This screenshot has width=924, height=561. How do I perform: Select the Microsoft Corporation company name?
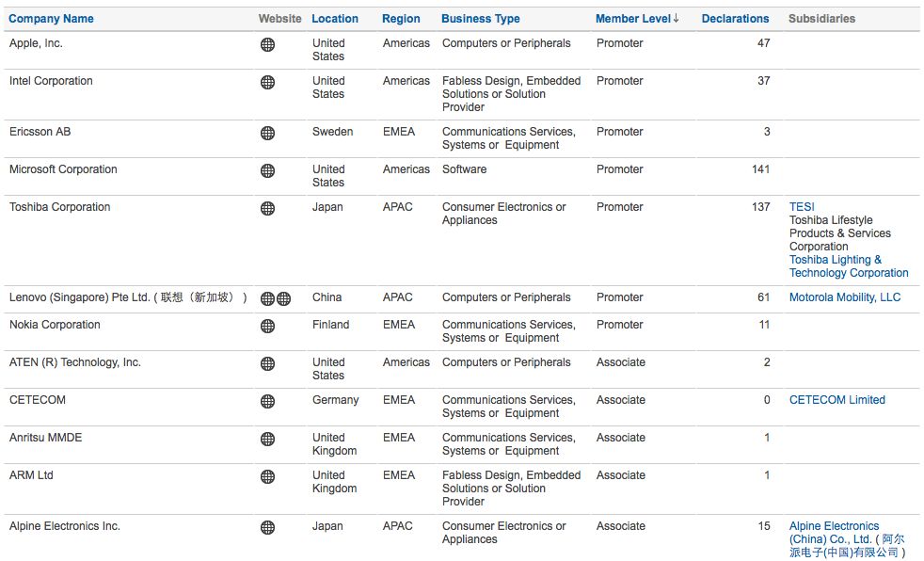pos(63,169)
